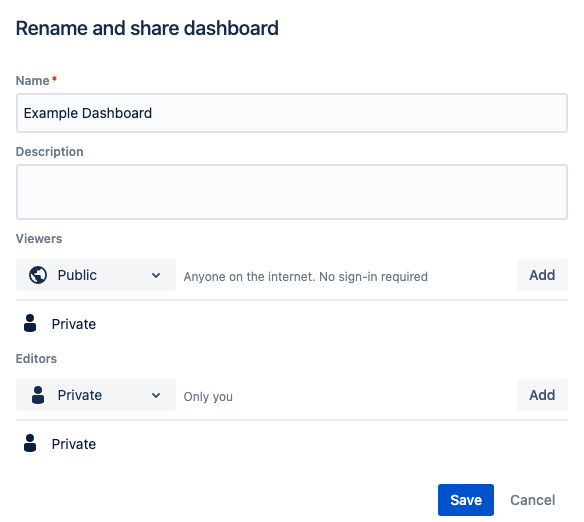The height and width of the screenshot is (522, 584).
Task: Click into the Description text area
Action: 292,192
